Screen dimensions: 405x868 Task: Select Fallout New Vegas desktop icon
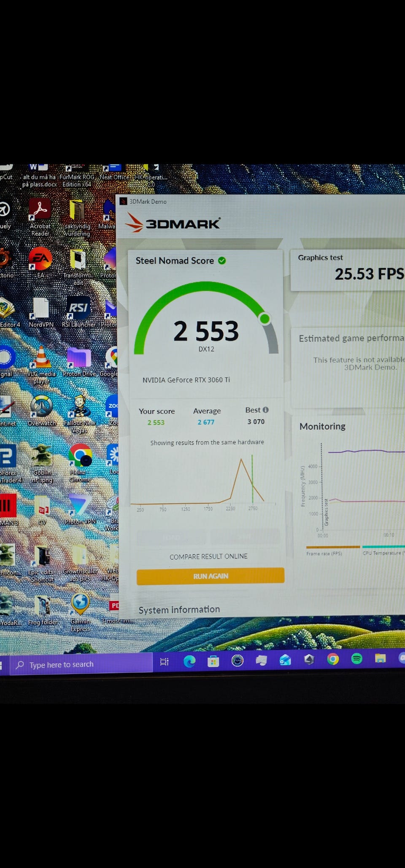pos(79,414)
